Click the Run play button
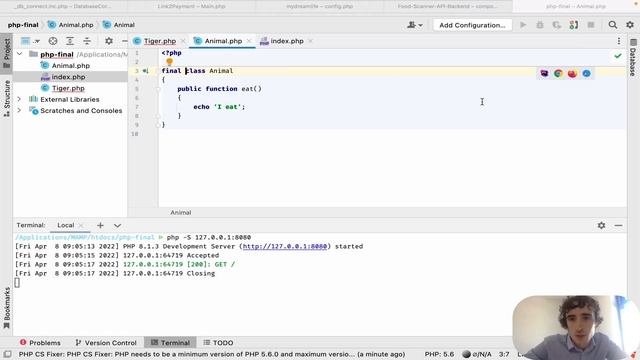This screenshot has height=360, width=640. point(523,25)
